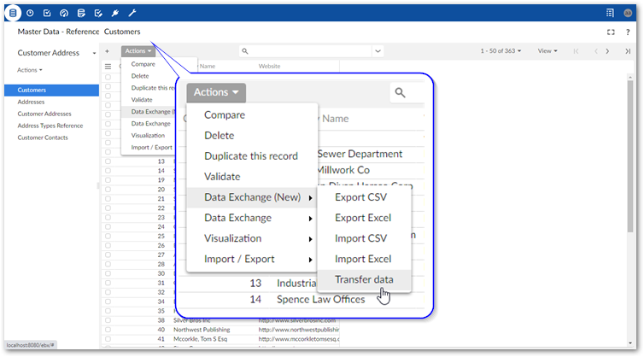This screenshot has width=644, height=357.
Task: Click the wrench administration icon
Action: click(132, 13)
